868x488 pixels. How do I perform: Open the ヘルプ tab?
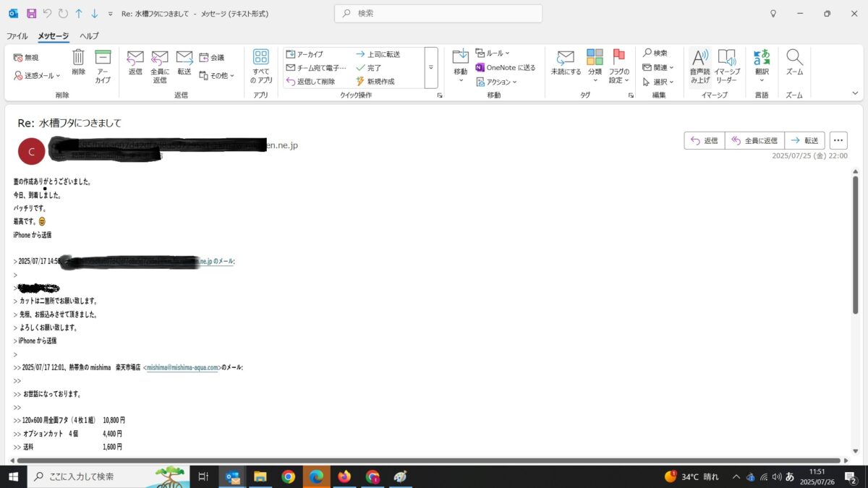pos(90,35)
